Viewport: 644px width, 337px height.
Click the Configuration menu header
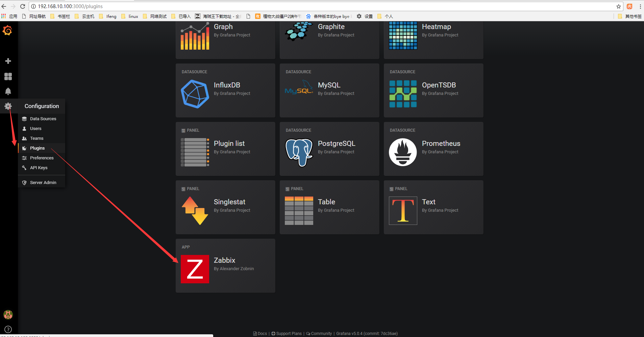coord(42,106)
